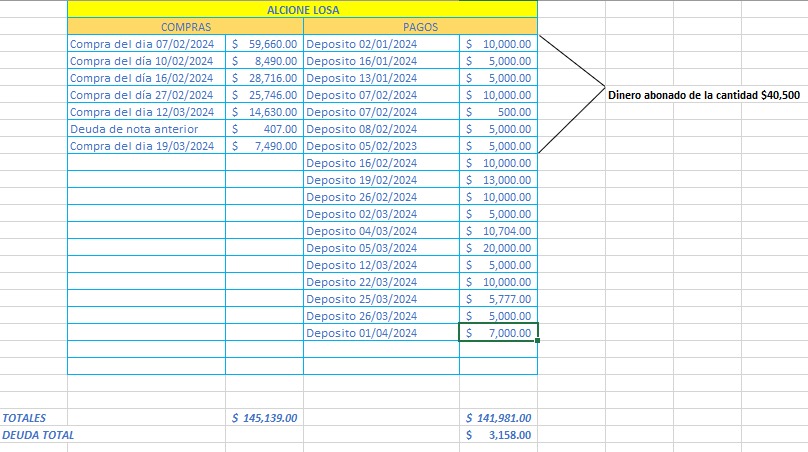The height and width of the screenshot is (452, 808).
Task: Select cell Deposito 02/01/2024
Action: 381,44
